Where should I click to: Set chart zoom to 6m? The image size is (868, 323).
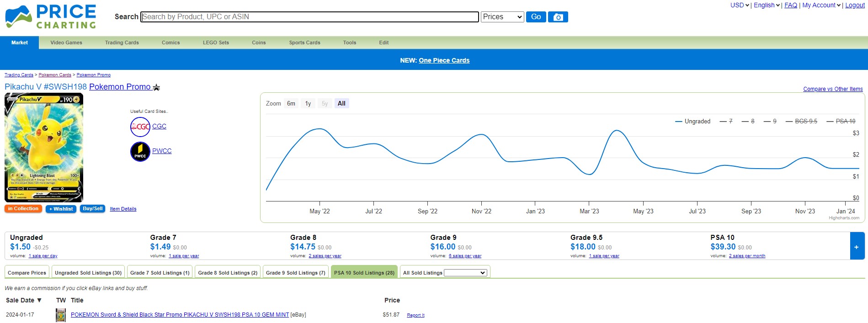coord(291,104)
